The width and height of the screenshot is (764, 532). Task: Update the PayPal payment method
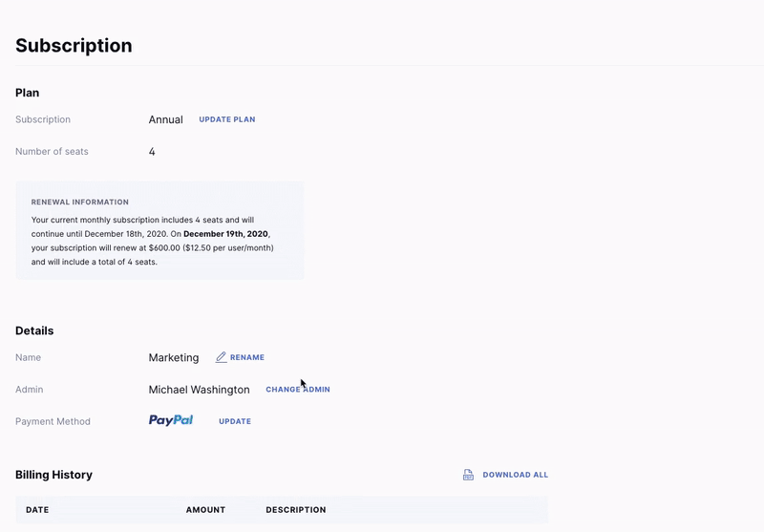point(235,421)
